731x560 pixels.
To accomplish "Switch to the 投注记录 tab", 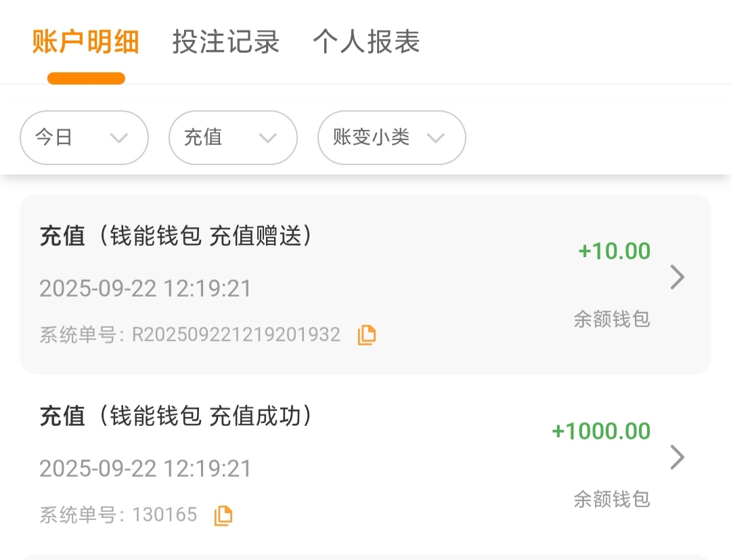I will click(226, 42).
